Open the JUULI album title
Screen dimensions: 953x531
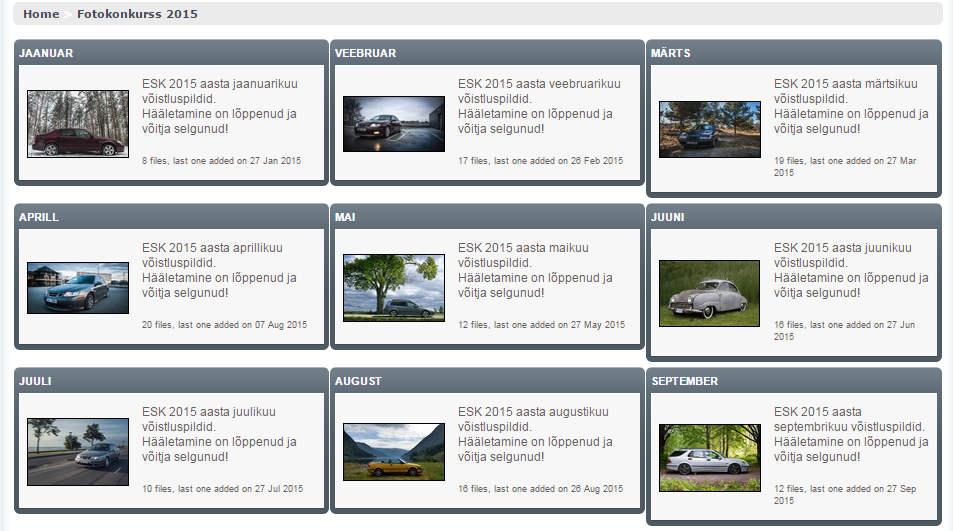click(35, 381)
